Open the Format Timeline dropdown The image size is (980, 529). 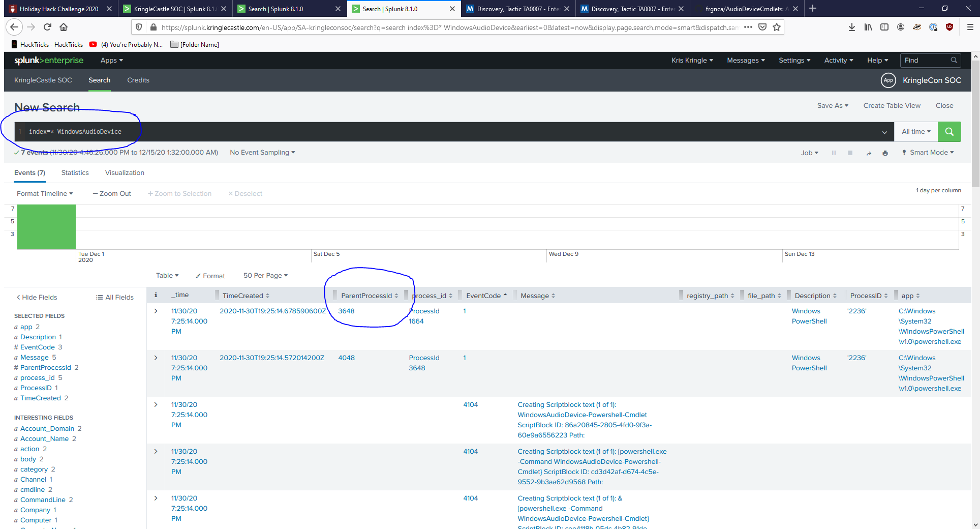[45, 194]
